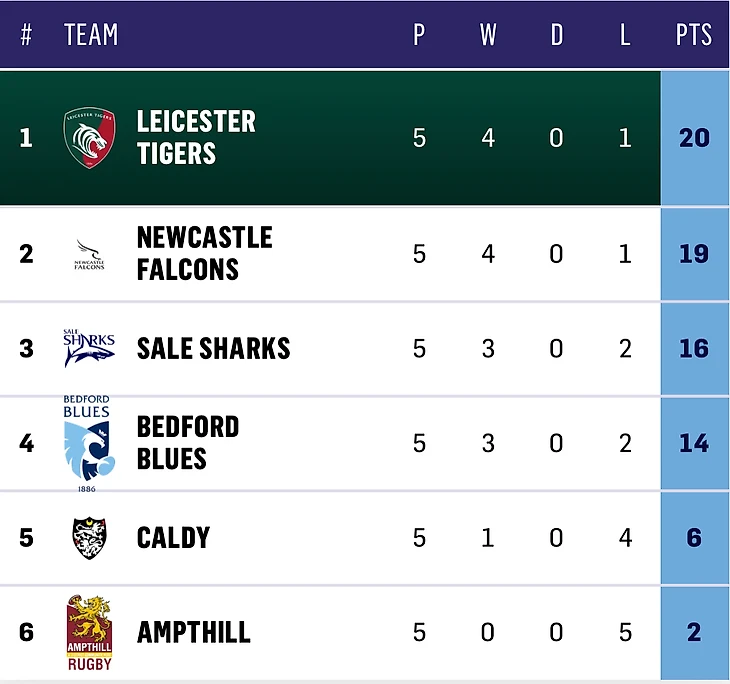Open the Caldy team name

(x=173, y=538)
